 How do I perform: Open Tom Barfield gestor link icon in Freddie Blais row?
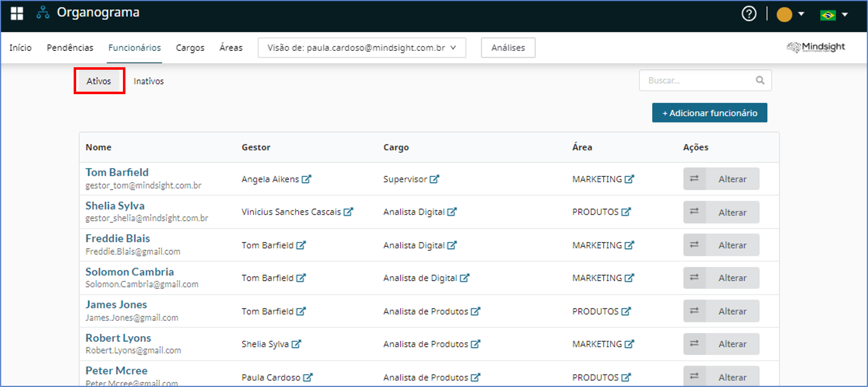301,245
